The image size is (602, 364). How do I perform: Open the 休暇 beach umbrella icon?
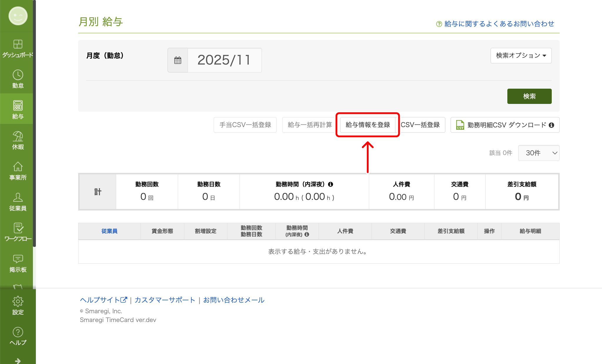[18, 136]
